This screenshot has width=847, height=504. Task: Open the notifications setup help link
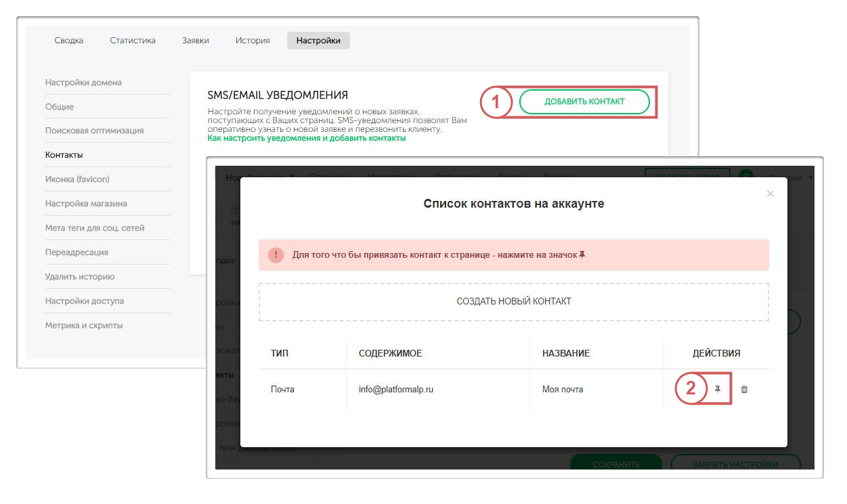click(x=306, y=138)
